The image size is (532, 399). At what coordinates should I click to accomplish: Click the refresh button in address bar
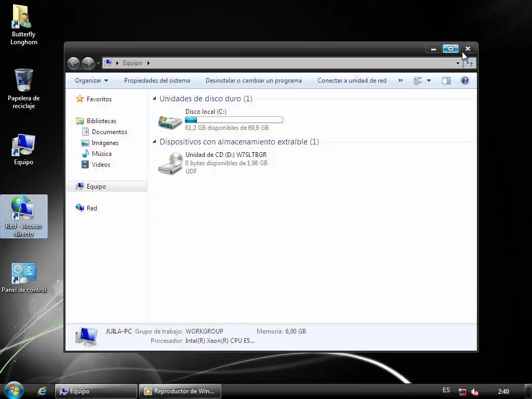click(x=470, y=63)
